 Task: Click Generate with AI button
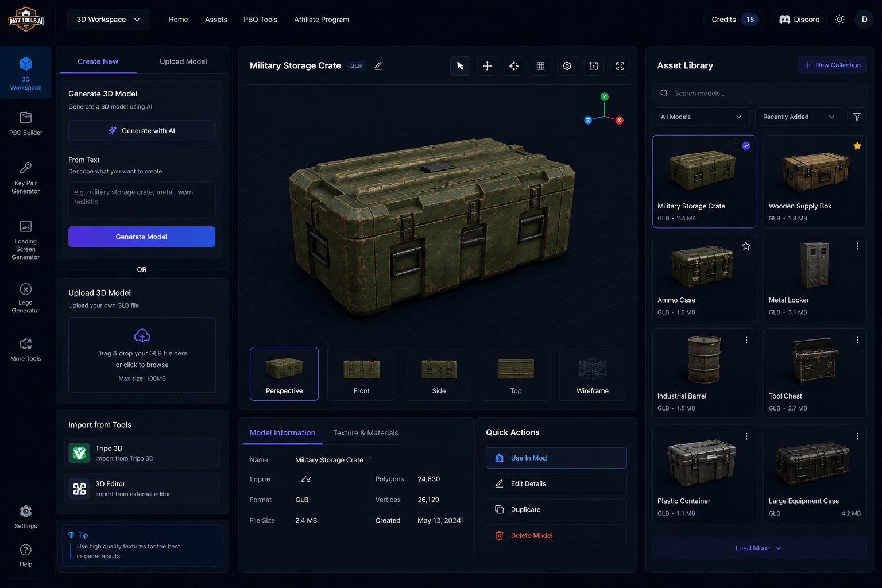point(142,131)
